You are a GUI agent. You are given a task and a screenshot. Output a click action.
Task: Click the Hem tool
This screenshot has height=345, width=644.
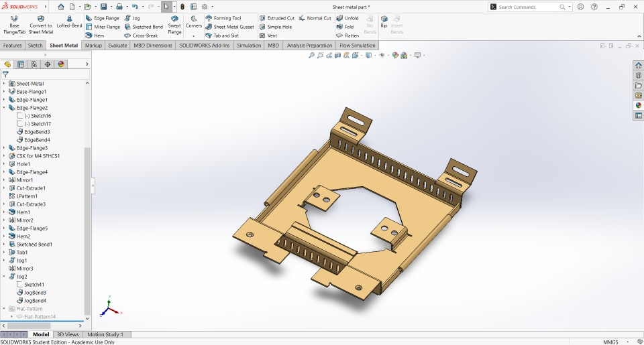coord(95,36)
